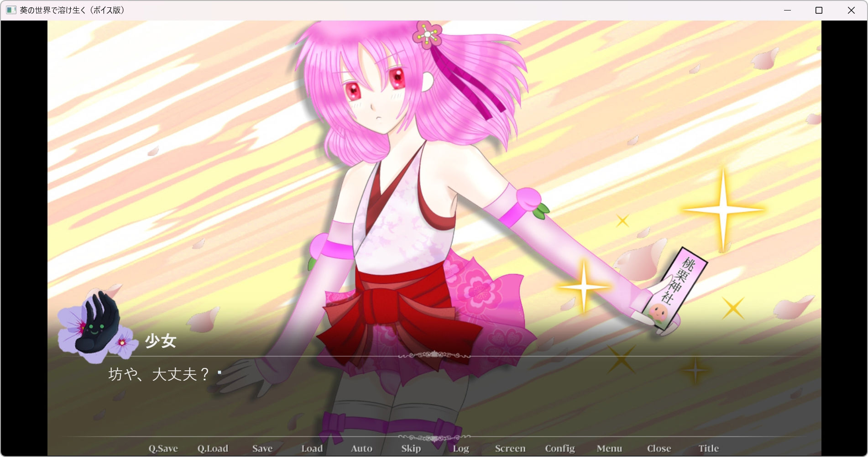
Task: Open the Save screen
Action: coord(262,448)
